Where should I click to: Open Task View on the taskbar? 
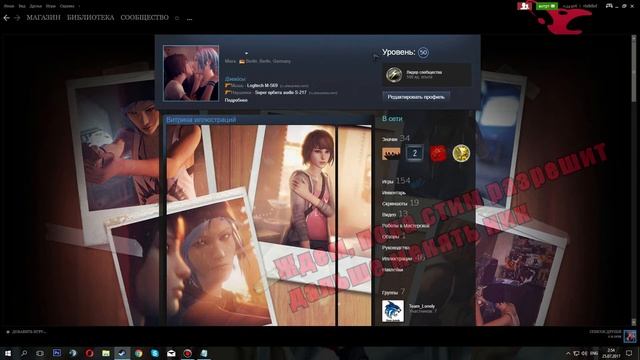tap(40, 353)
